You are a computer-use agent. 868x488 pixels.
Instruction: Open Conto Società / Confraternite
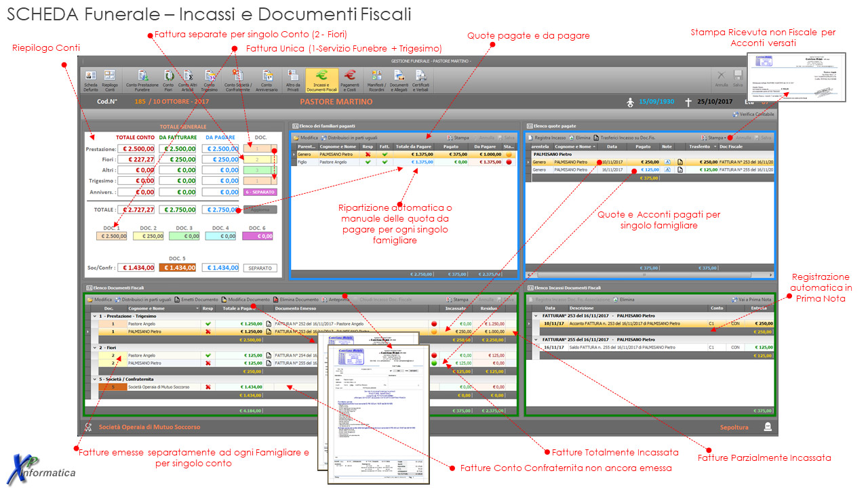pyautogui.click(x=237, y=80)
